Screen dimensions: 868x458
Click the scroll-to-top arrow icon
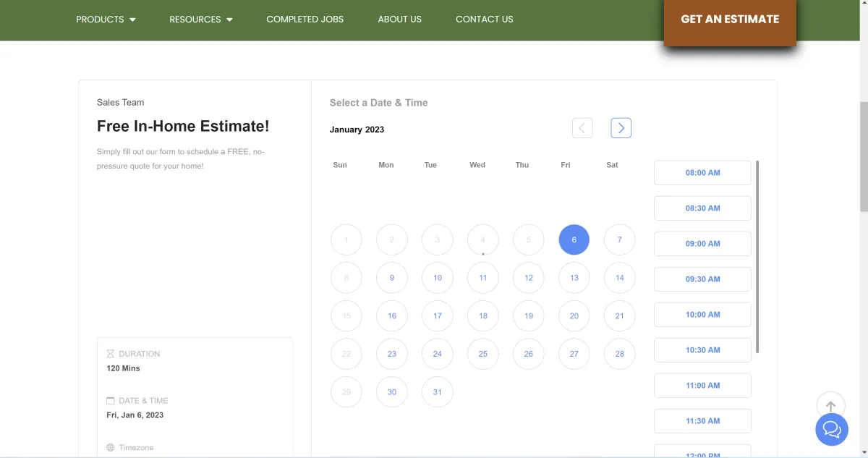click(831, 407)
